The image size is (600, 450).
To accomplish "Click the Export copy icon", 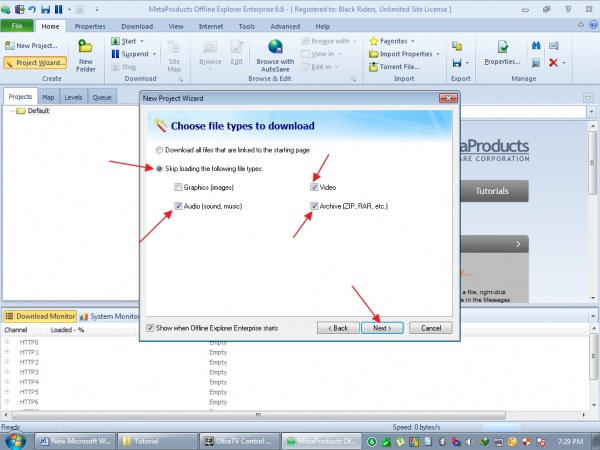I will tap(457, 46).
